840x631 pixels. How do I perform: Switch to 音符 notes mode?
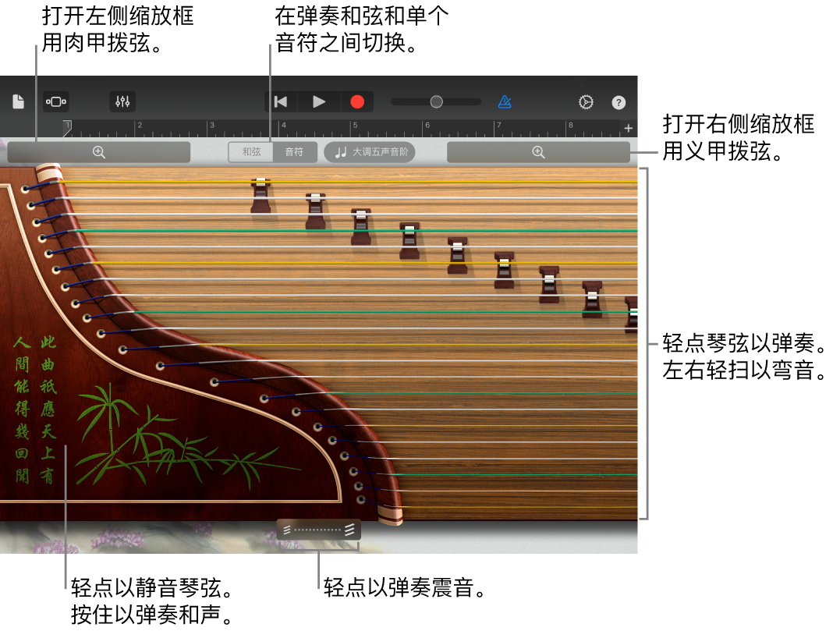tap(294, 152)
